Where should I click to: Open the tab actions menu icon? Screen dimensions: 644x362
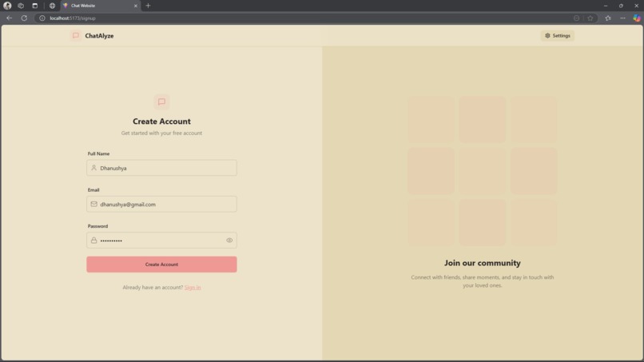35,6
